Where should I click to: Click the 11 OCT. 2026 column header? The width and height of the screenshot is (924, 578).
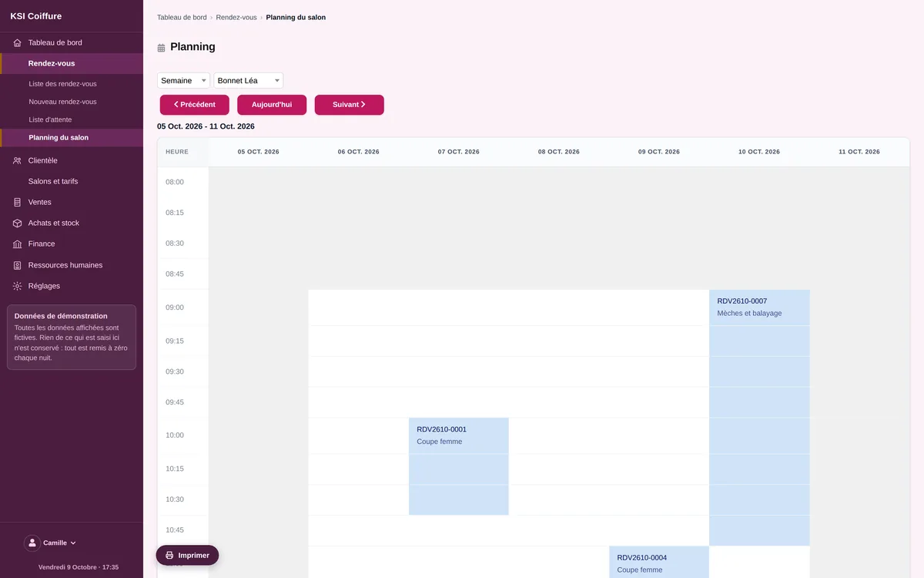pyautogui.click(x=859, y=152)
